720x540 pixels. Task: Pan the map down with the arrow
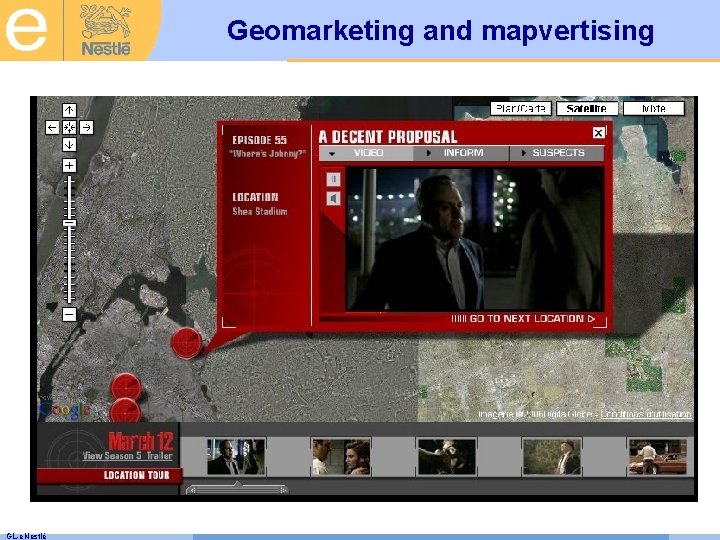pyautogui.click(x=69, y=145)
